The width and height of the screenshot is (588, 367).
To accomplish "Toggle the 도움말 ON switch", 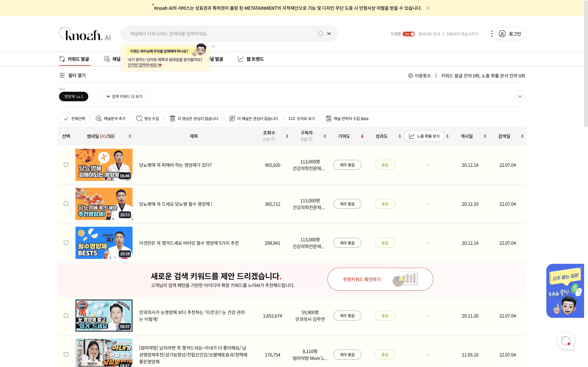I will (409, 34).
